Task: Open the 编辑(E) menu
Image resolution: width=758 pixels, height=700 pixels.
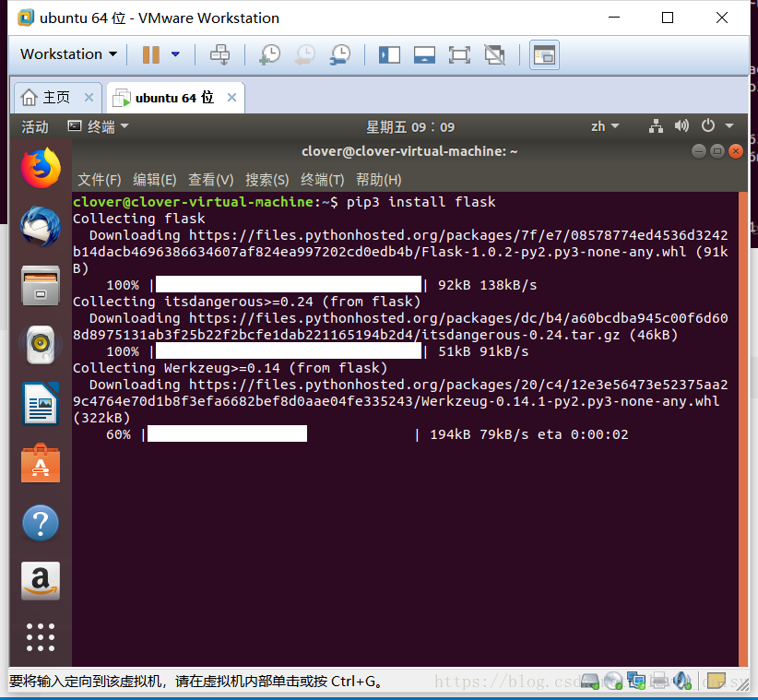Action: coord(155,180)
